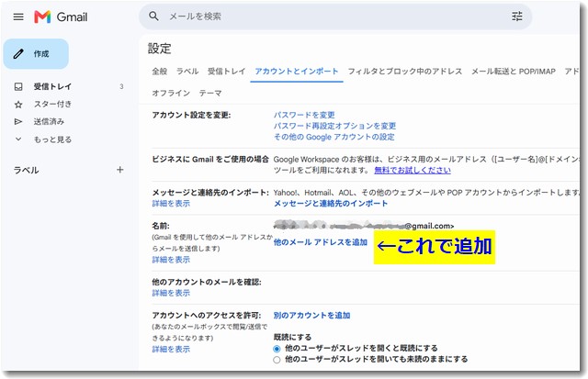Image resolution: width=588 pixels, height=379 pixels.
Task: Click 詳細を表示 under アカウントへのアクセスを許可
Action: [x=171, y=349]
